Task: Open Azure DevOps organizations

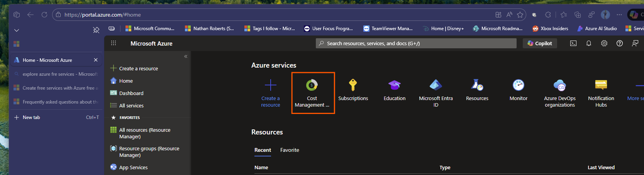Action: tap(559, 93)
